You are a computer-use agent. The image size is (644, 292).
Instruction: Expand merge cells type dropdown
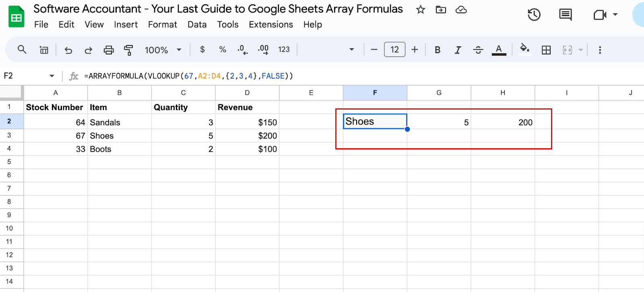[x=580, y=50]
